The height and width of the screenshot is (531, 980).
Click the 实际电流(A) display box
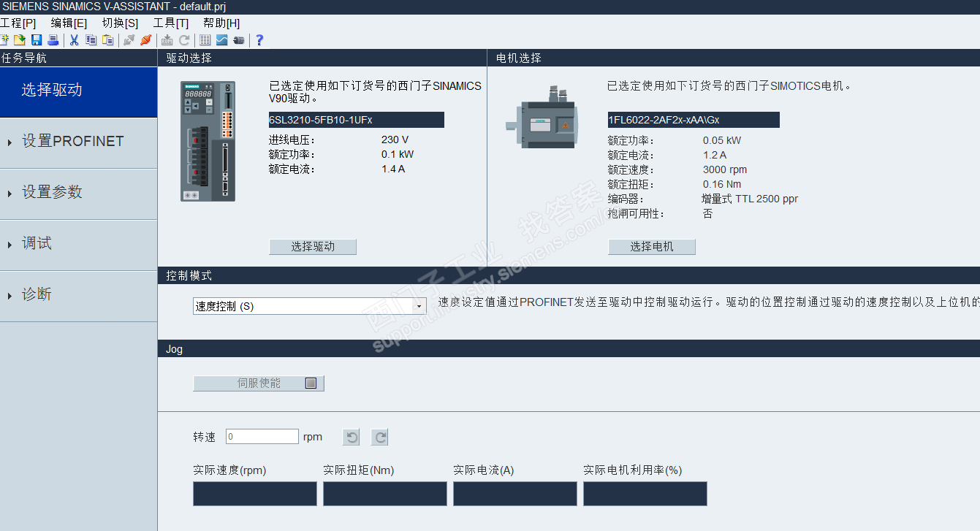515,494
